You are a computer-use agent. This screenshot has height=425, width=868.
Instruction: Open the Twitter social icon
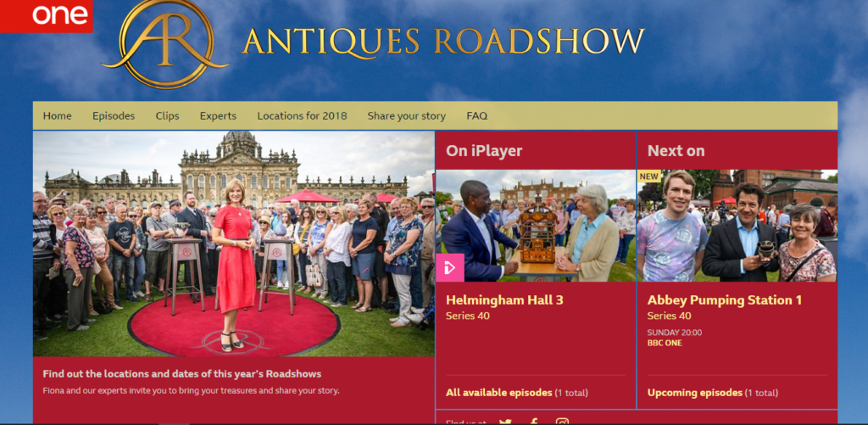pos(505,422)
